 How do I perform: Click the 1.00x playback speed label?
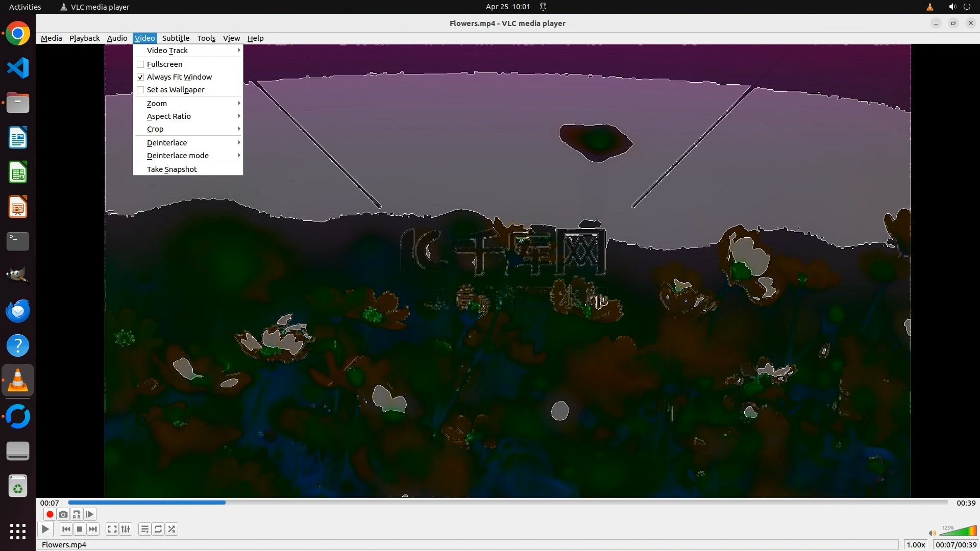916,545
